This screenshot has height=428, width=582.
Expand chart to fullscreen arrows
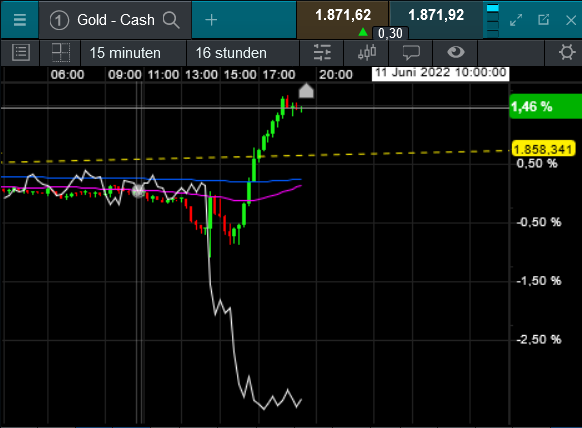tap(516, 20)
